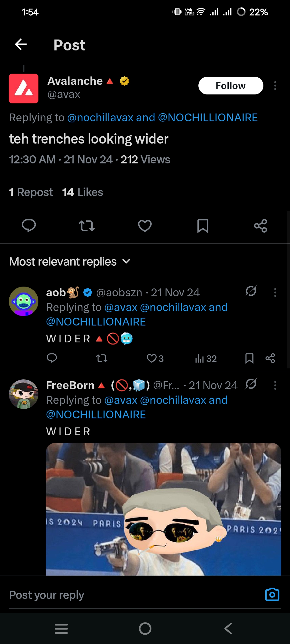Open more options on FreeBorn's reply
Image resolution: width=290 pixels, height=644 pixels.
point(275,385)
